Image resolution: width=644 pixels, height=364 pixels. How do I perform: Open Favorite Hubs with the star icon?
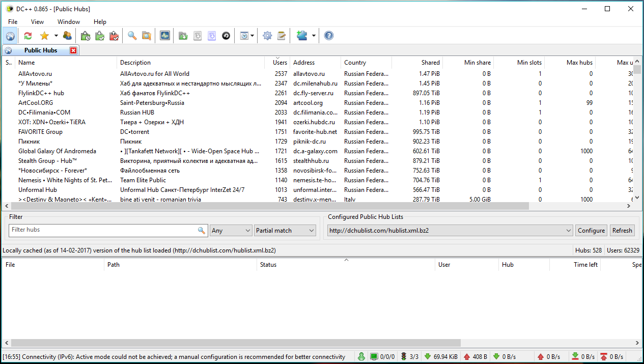pos(44,36)
